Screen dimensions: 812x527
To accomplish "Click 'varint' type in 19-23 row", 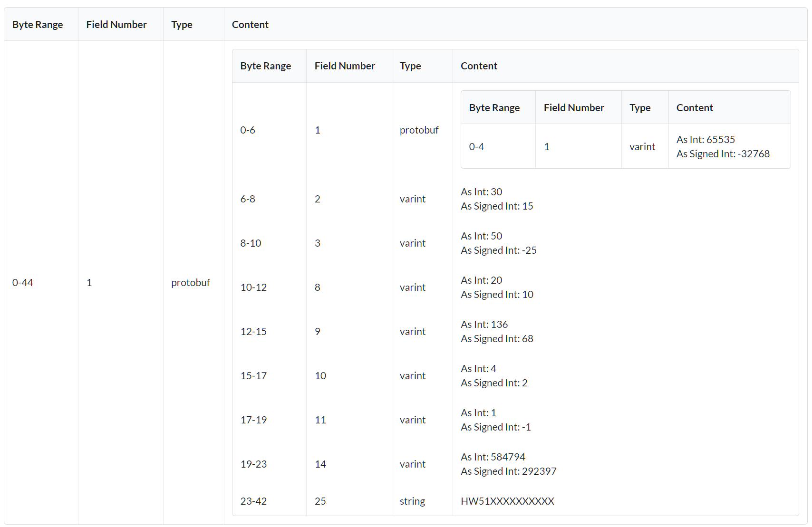I will [x=412, y=464].
